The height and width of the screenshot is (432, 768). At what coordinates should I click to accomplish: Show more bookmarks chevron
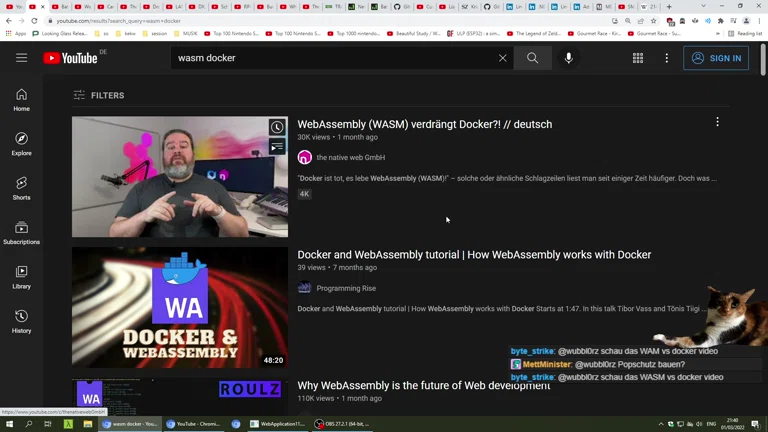[x=718, y=34]
